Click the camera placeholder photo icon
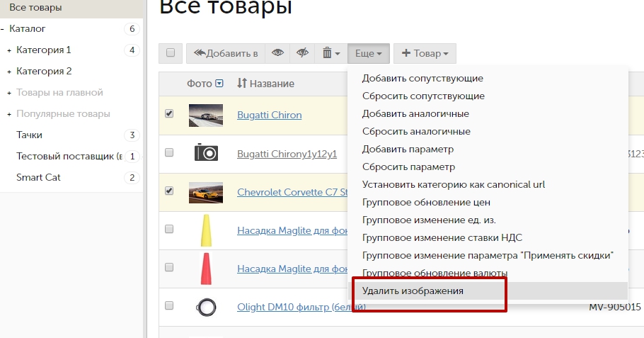This screenshot has height=338, width=644. click(x=206, y=152)
